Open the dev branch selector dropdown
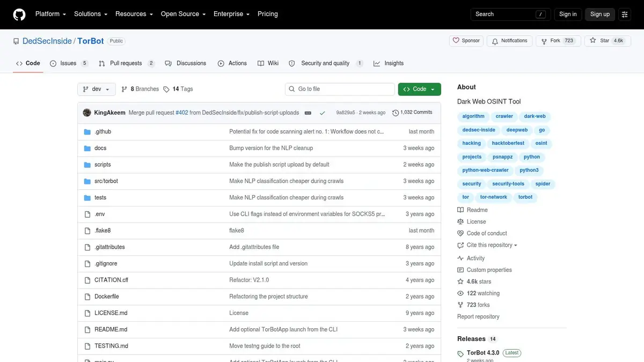644x362 pixels. pos(97,89)
